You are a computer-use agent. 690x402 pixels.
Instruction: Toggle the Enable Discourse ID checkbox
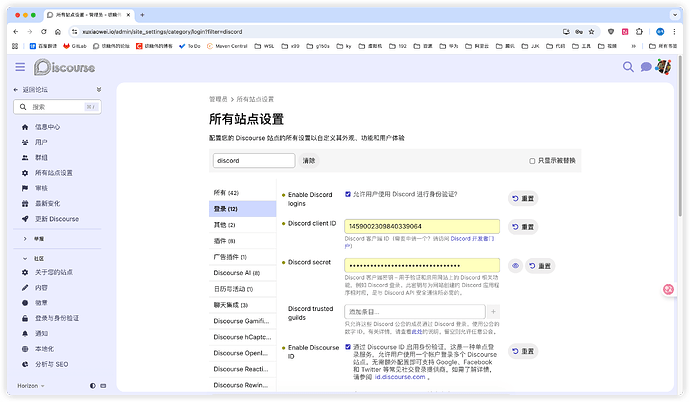click(x=348, y=347)
